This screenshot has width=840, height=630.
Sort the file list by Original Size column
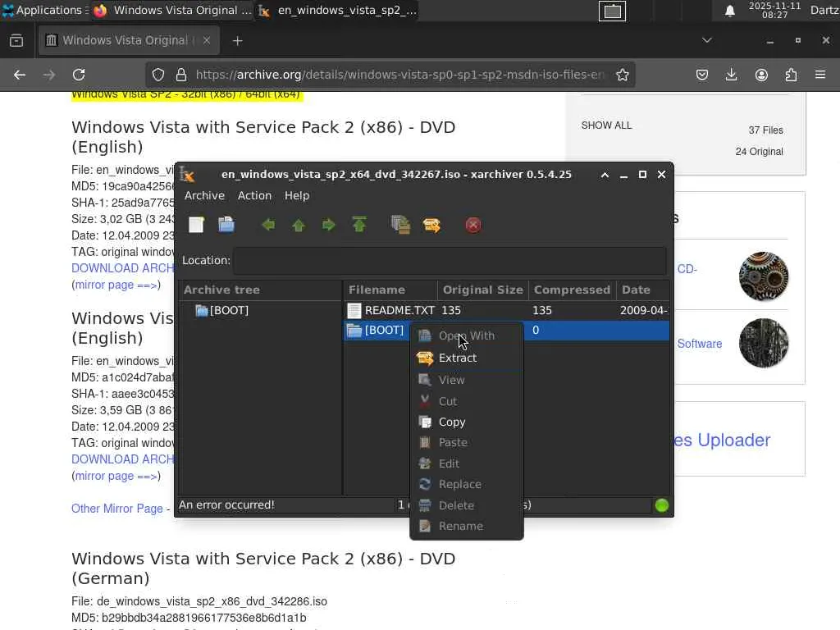(482, 290)
